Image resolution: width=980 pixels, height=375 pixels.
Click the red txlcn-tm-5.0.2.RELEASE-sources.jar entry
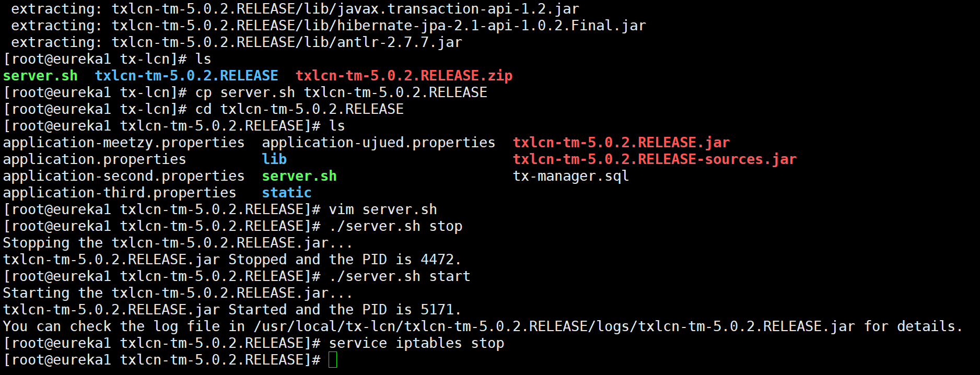[x=655, y=159]
